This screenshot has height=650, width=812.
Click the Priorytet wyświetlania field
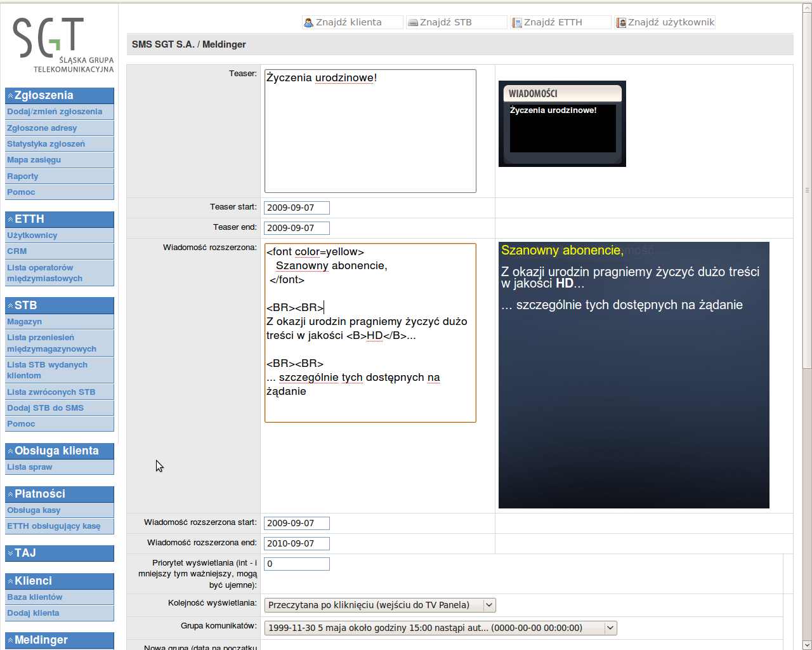click(x=297, y=564)
